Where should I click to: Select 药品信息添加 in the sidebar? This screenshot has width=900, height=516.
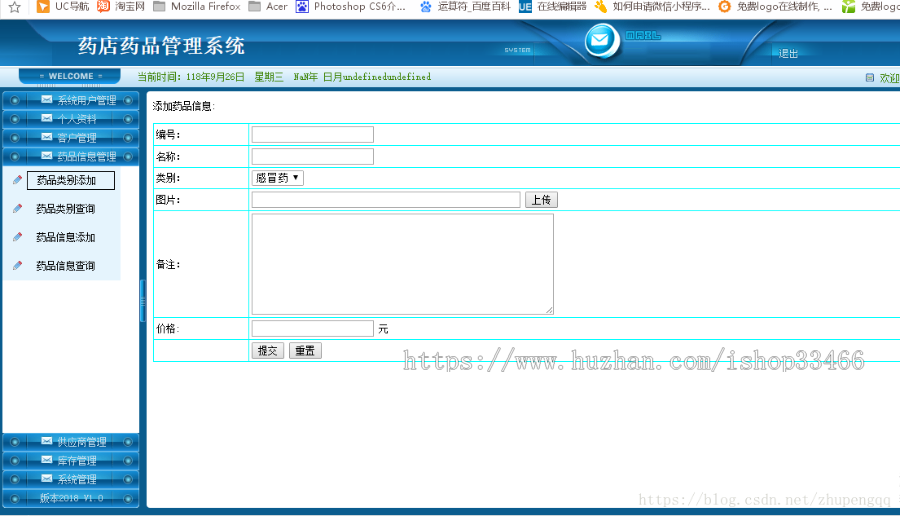(x=65, y=237)
